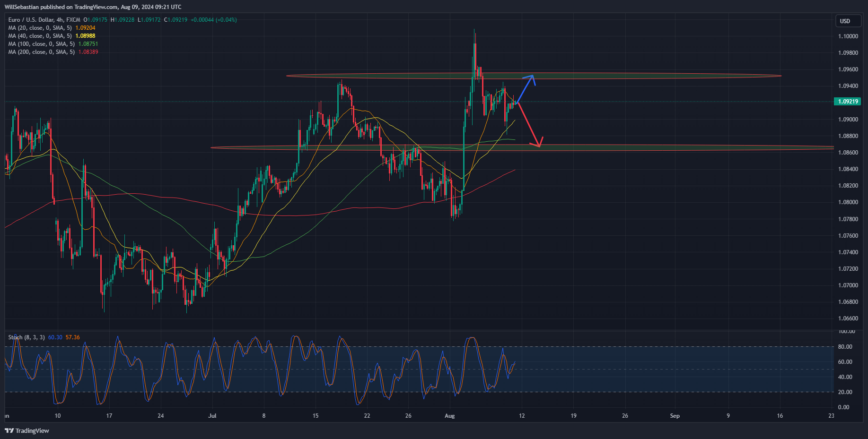Click the MA 200 value 1.08389
Image resolution: width=868 pixels, height=439 pixels.
point(88,52)
